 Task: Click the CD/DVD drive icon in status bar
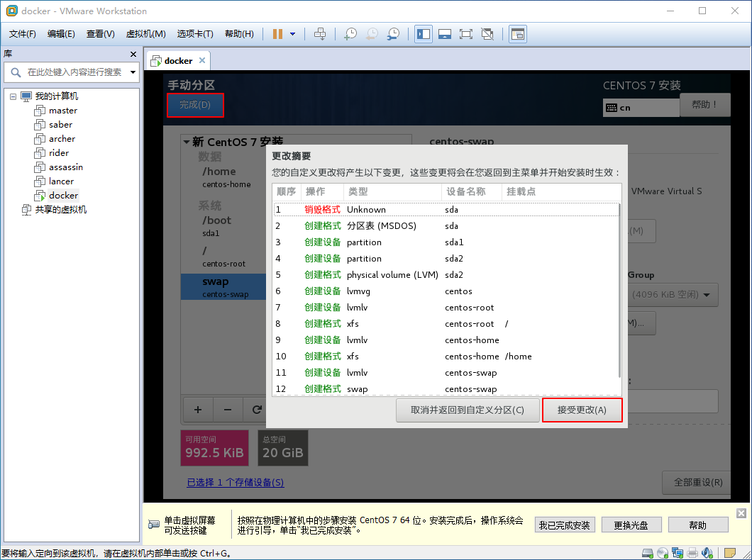click(x=662, y=552)
